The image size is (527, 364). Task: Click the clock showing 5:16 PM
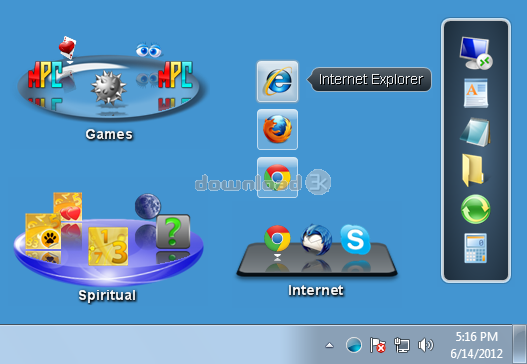tap(476, 336)
